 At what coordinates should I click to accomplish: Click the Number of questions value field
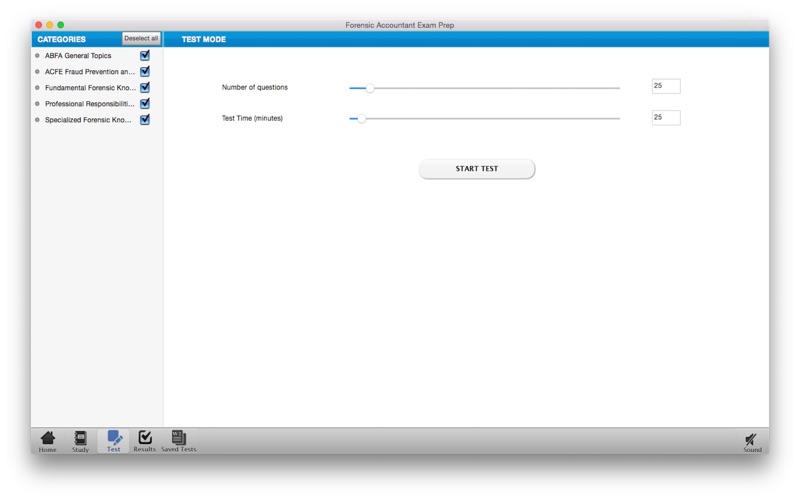click(666, 86)
